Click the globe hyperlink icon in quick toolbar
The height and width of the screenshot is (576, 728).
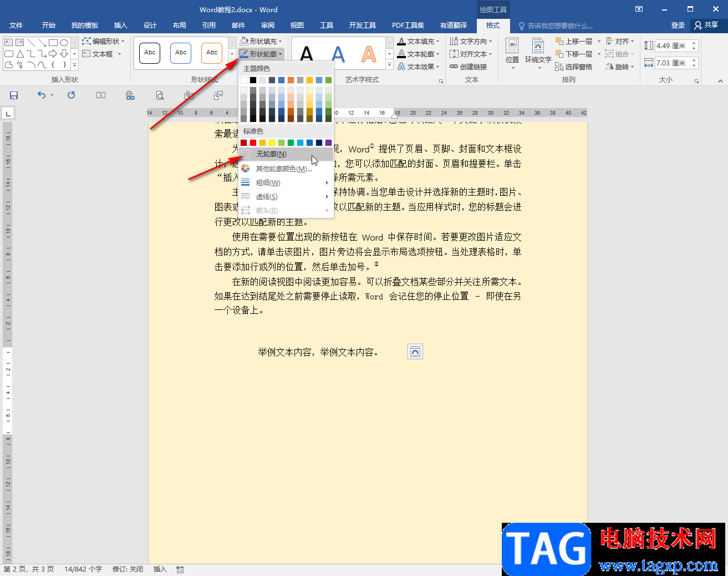[130, 95]
